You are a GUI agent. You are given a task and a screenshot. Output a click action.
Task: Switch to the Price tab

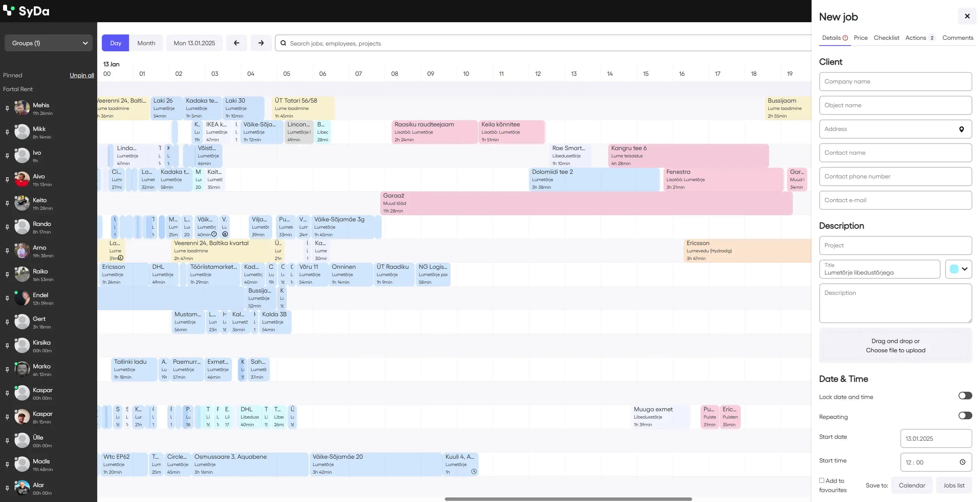(861, 38)
